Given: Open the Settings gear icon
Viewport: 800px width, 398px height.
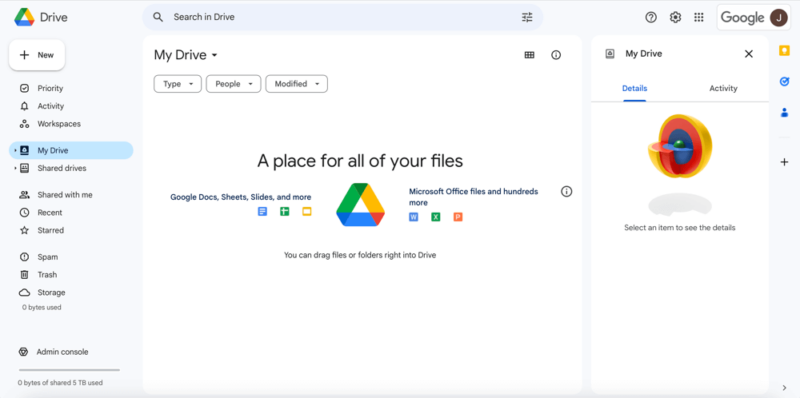Looking at the screenshot, I should click(675, 17).
